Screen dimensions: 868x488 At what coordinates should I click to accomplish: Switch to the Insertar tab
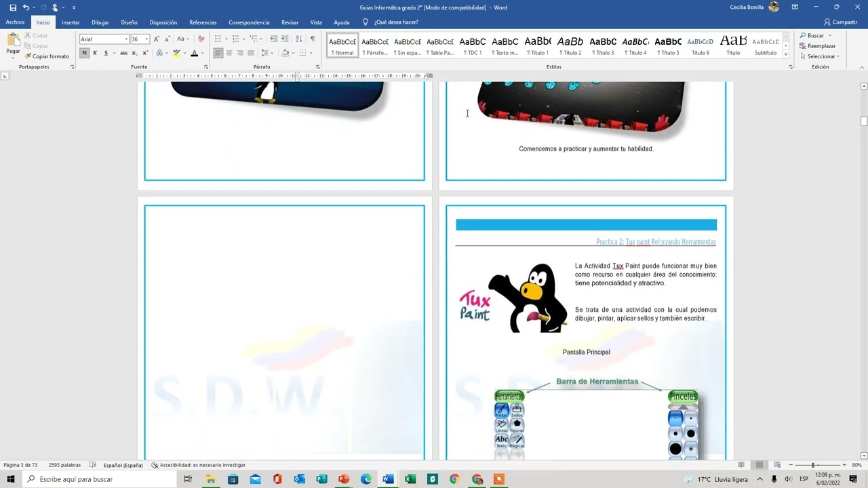71,22
